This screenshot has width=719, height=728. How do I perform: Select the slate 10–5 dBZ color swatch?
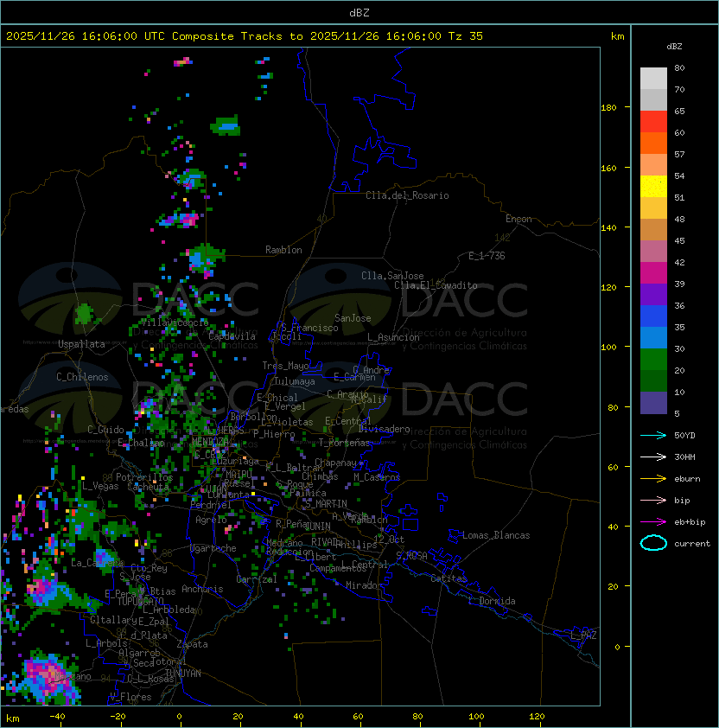(x=653, y=403)
